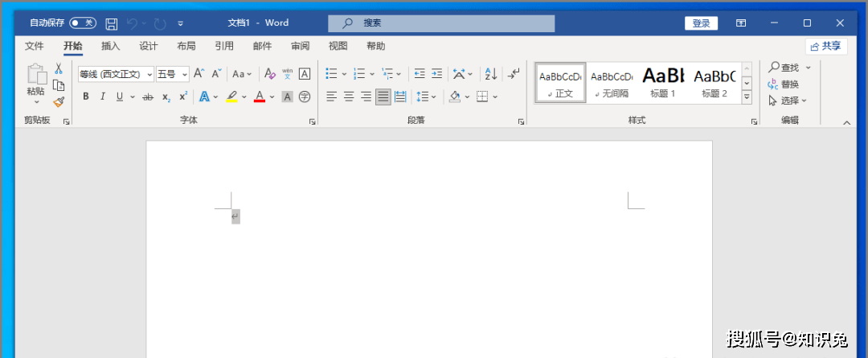The height and width of the screenshot is (358, 868).
Task: Click the Sort A-Z icon
Action: (490, 74)
